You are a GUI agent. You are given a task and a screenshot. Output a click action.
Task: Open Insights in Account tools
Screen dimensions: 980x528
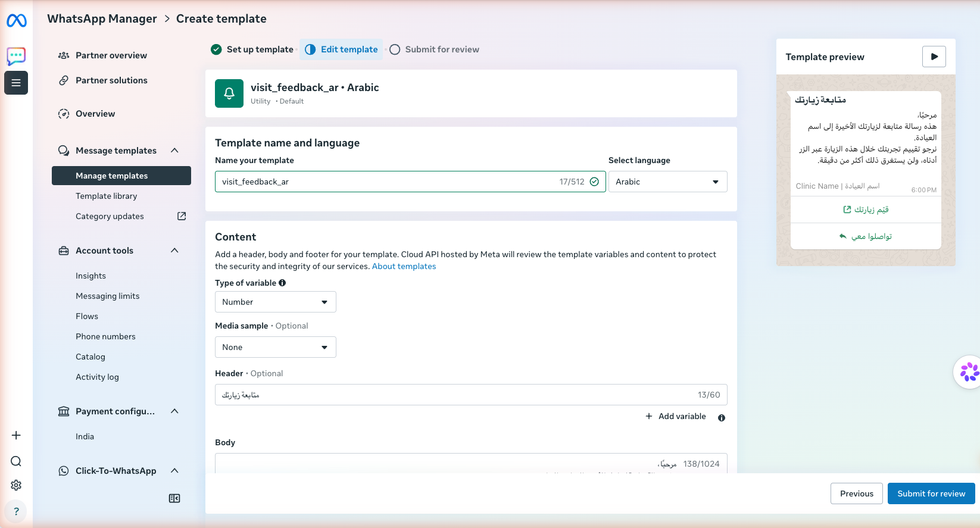click(90, 276)
